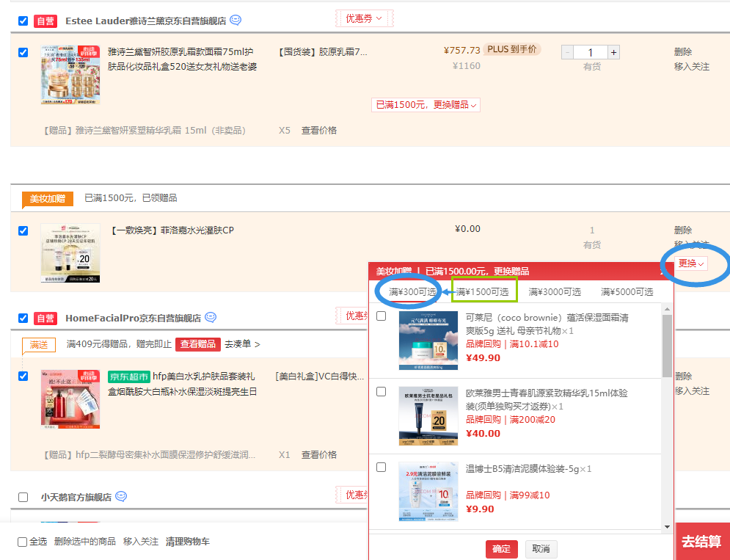
Task: Click the ¥757.73 PLUS 到手价 badge
Action: point(511,49)
